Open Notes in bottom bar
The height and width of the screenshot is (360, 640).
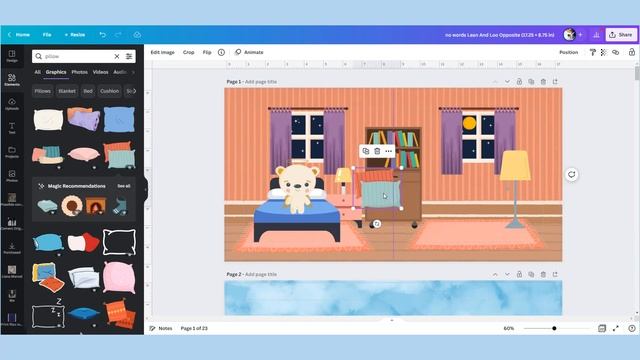pyautogui.click(x=161, y=328)
